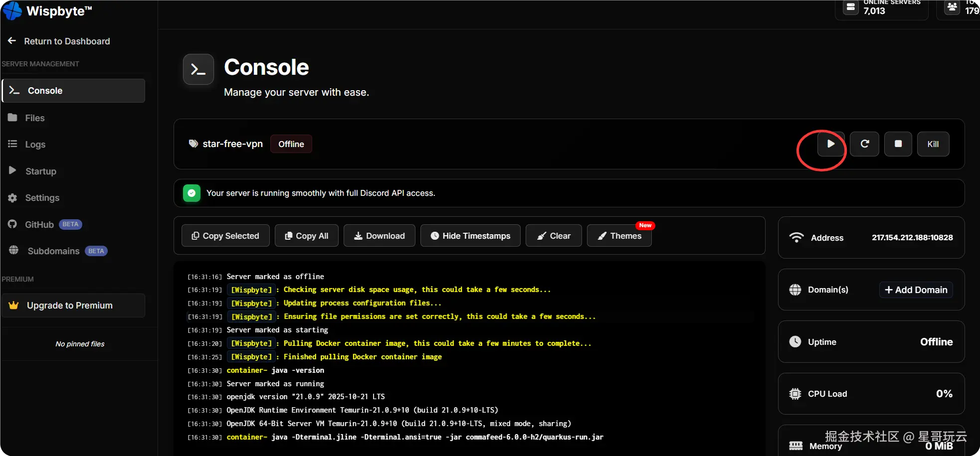Click the server tag icon
The height and width of the screenshot is (456, 980).
coord(194,144)
